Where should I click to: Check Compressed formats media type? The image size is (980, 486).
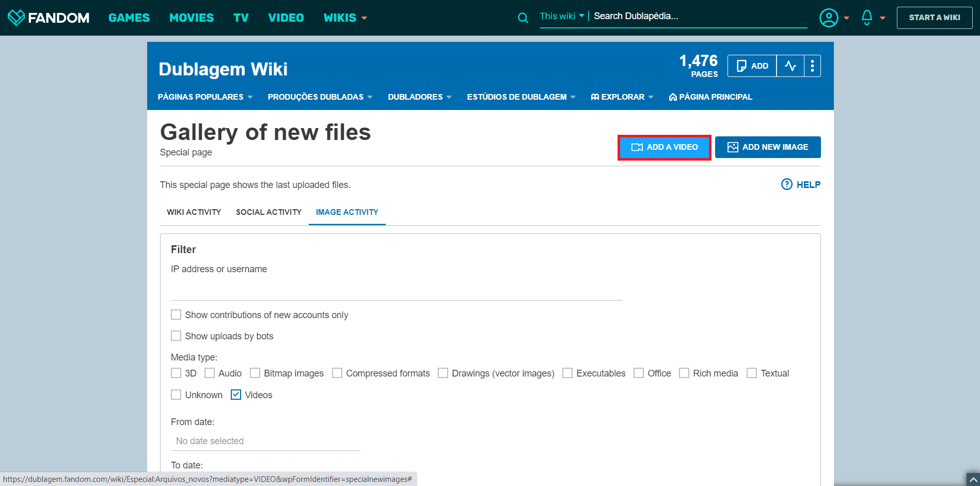point(337,373)
